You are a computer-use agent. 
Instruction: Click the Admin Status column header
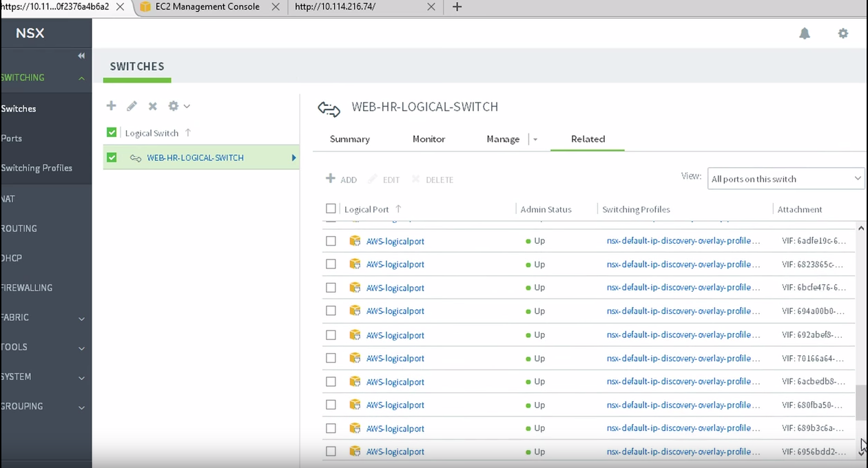[546, 209]
